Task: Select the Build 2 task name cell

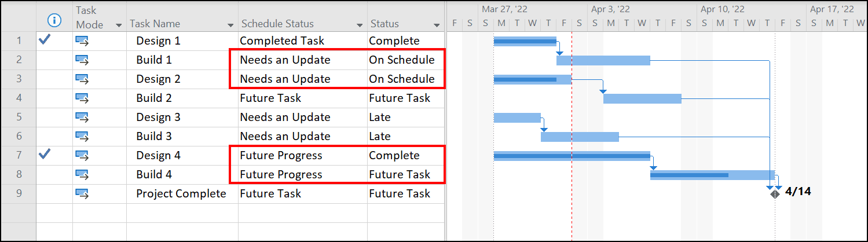Action: click(182, 98)
